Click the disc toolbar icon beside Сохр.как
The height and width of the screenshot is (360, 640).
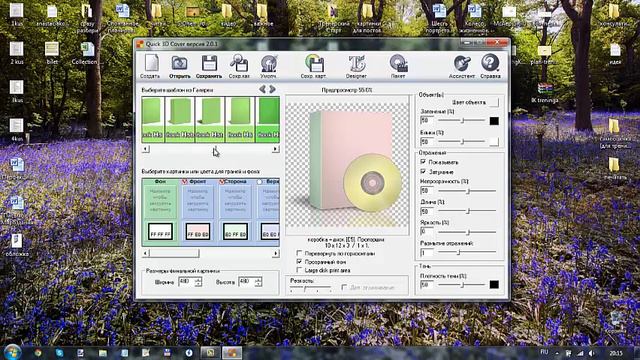coord(269,66)
